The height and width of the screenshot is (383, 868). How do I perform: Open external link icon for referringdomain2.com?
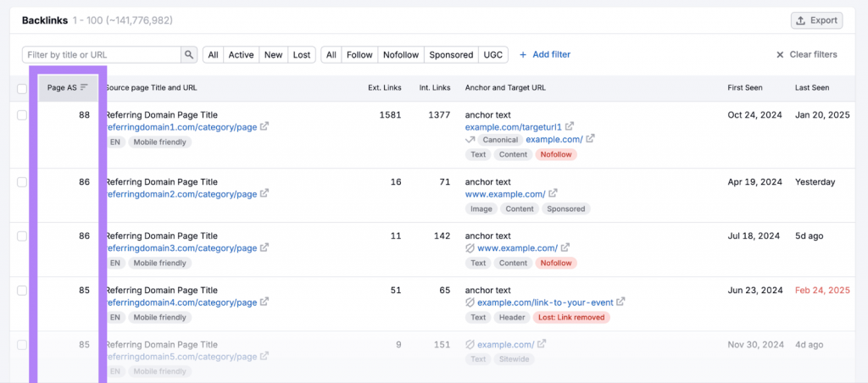click(264, 194)
